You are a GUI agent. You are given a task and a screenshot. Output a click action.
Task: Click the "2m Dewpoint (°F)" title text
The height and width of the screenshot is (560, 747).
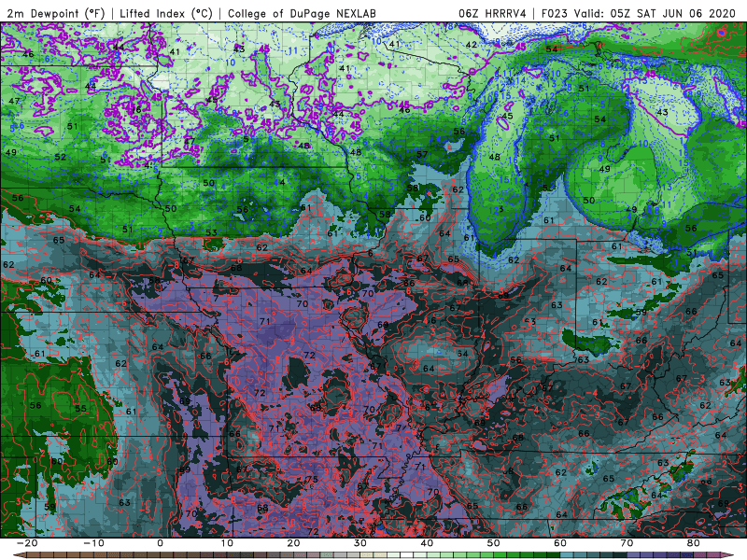56,13
